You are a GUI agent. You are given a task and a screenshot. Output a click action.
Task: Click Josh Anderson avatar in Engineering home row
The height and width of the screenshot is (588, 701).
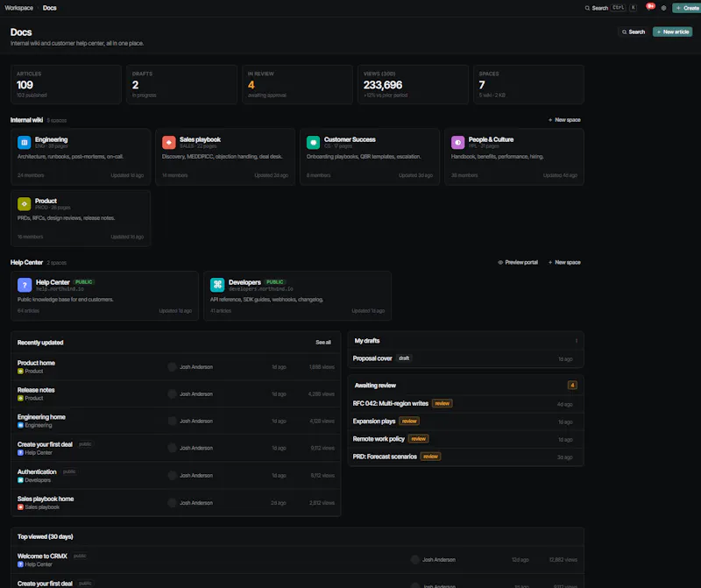coord(172,421)
